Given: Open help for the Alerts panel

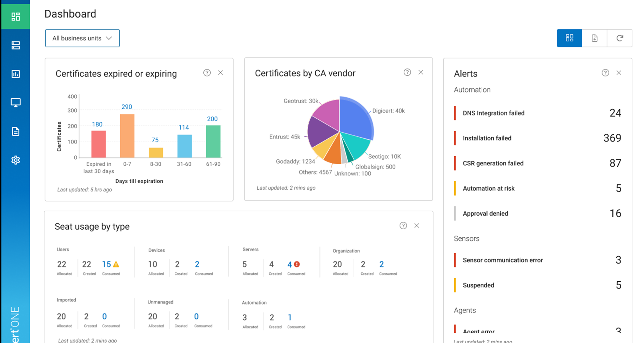Looking at the screenshot, I should click(x=605, y=73).
